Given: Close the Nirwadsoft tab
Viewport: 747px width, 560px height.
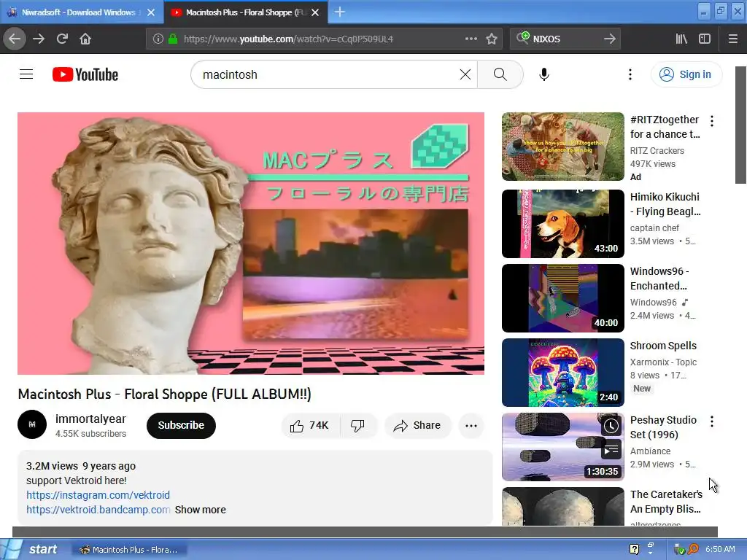Looking at the screenshot, I should click(x=151, y=12).
